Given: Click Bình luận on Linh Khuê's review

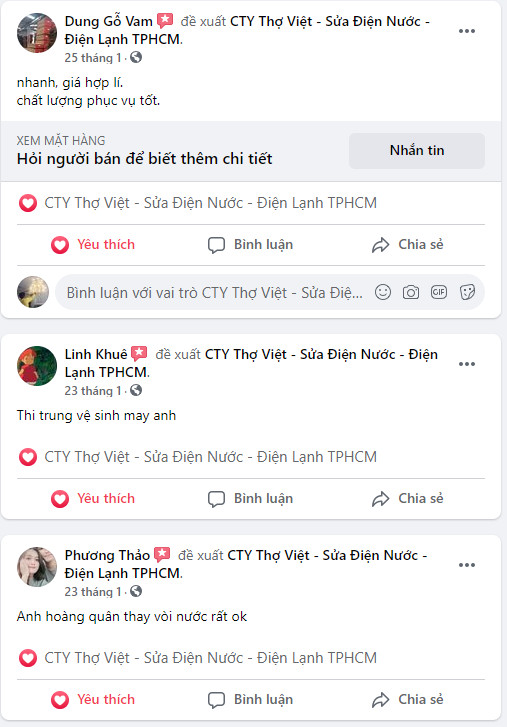Looking at the screenshot, I should [x=250, y=499].
